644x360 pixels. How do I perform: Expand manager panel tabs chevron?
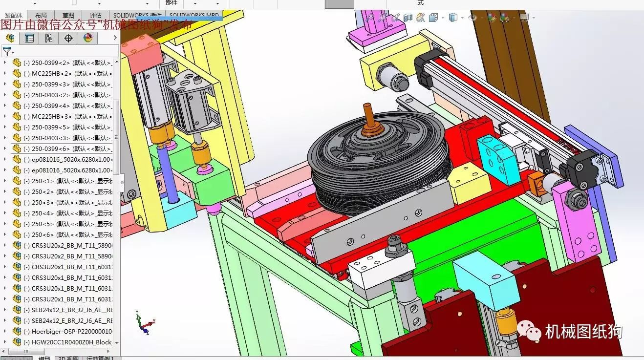[x=115, y=38]
